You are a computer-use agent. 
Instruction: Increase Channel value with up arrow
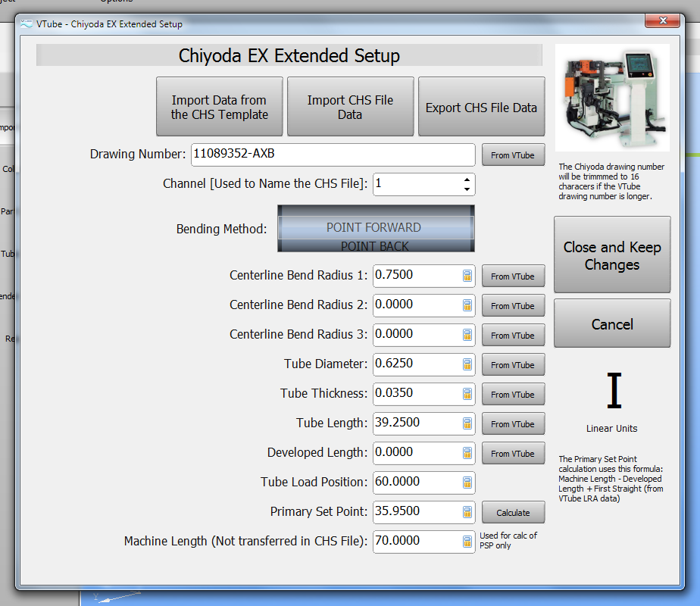pos(467,180)
